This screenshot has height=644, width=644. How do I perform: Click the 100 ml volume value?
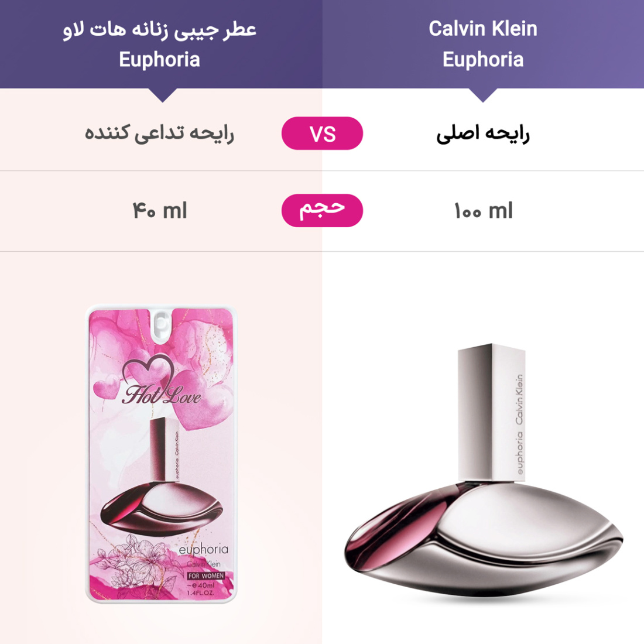click(482, 211)
